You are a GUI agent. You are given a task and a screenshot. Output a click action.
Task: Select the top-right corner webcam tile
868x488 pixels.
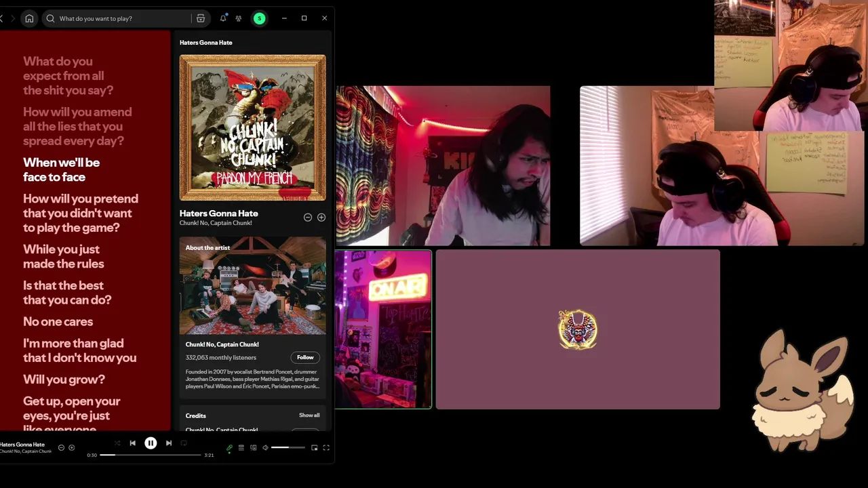pyautogui.click(x=791, y=65)
